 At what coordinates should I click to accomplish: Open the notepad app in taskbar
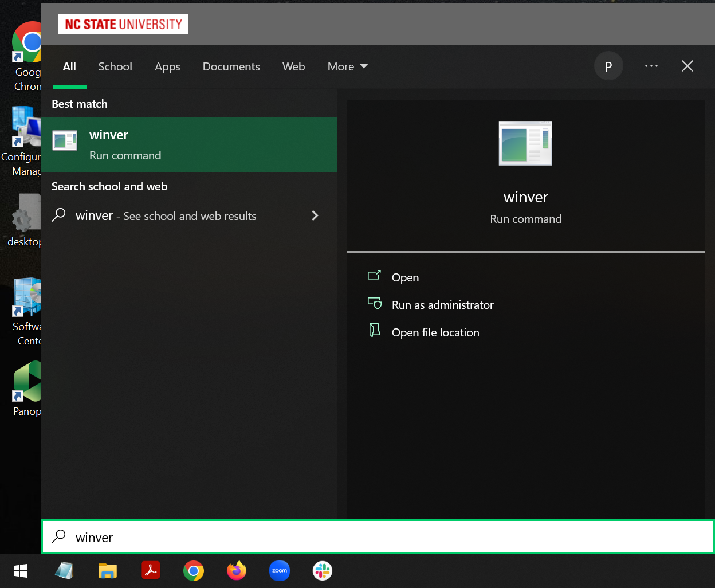[x=64, y=571]
